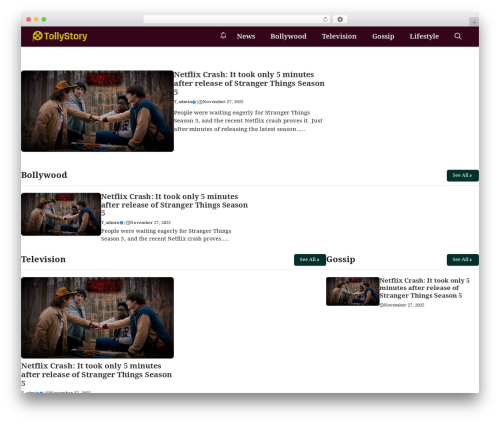Image resolution: width=500 pixels, height=423 pixels.
Task: Open Netflix Crash headline in Gossip section
Action: 424,288
